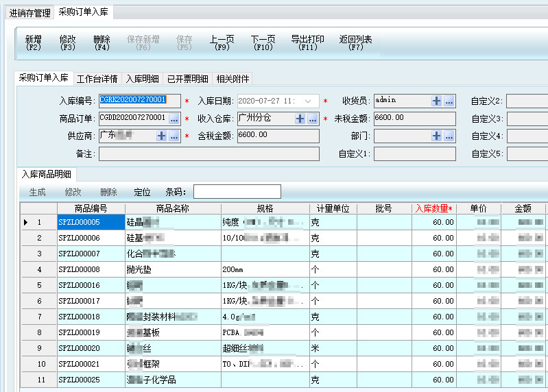Click the 批号 column header

[384, 208]
